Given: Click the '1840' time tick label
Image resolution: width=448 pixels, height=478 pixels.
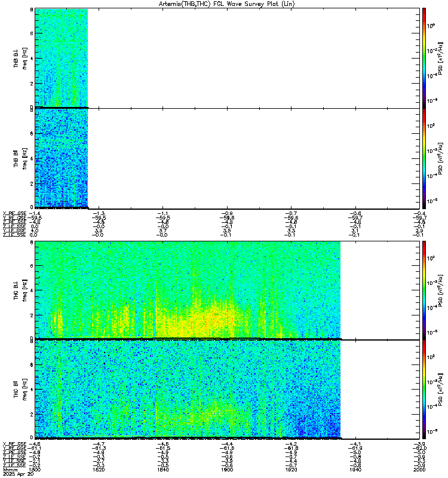Looking at the screenshot, I should [x=162, y=470].
